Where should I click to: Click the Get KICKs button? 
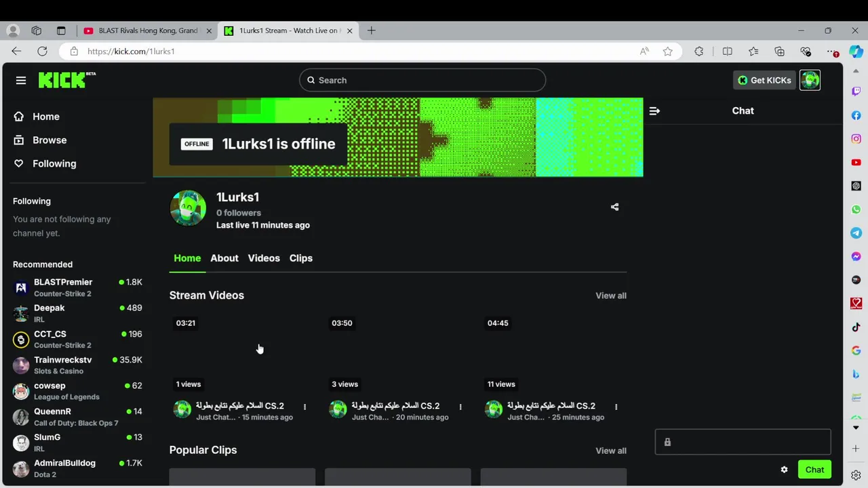coord(764,80)
